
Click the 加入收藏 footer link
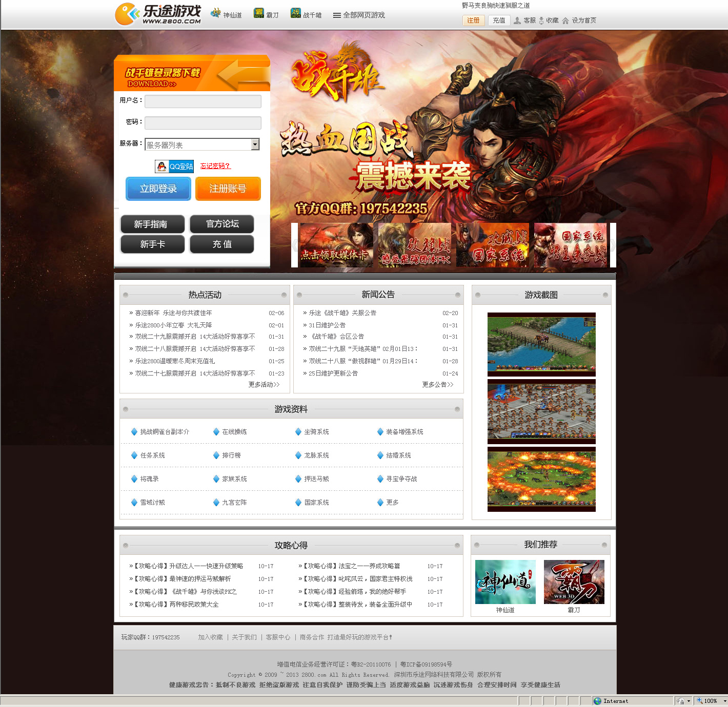(x=211, y=637)
